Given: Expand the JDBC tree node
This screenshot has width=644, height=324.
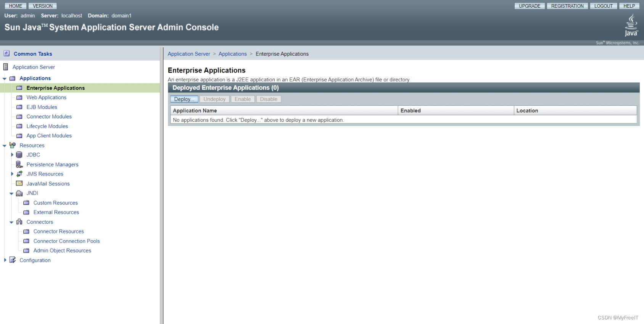Looking at the screenshot, I should tap(12, 155).
